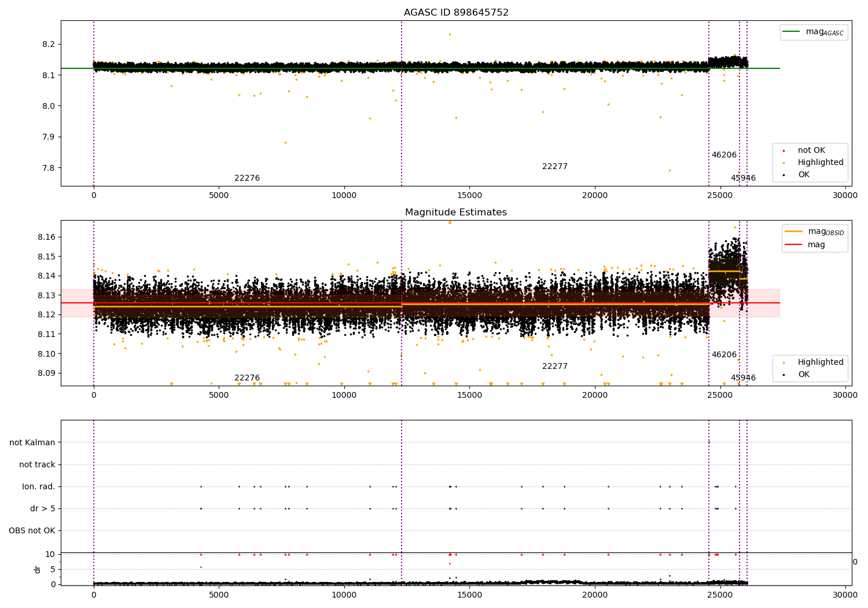Click the 'not track' axis label
Image resolution: width=868 pixels, height=608 pixels.
(37, 464)
